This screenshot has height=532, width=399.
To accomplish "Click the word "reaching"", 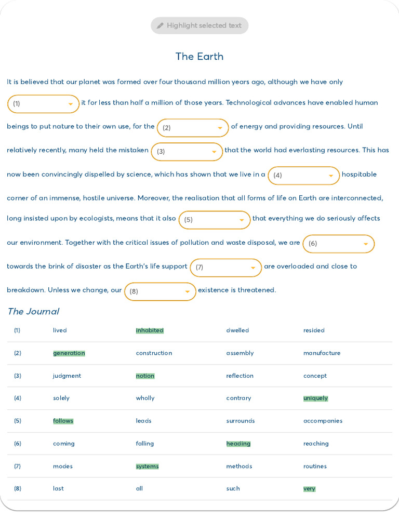I will [316, 444].
